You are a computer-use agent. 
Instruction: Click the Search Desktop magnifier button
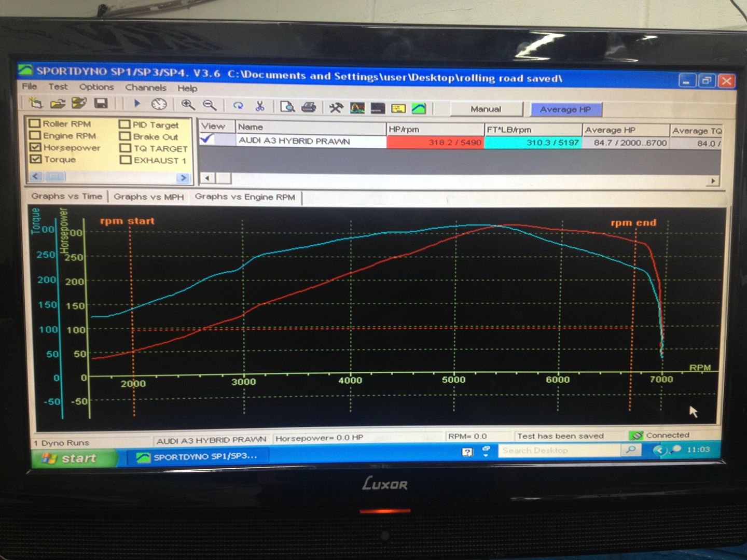tap(630, 450)
